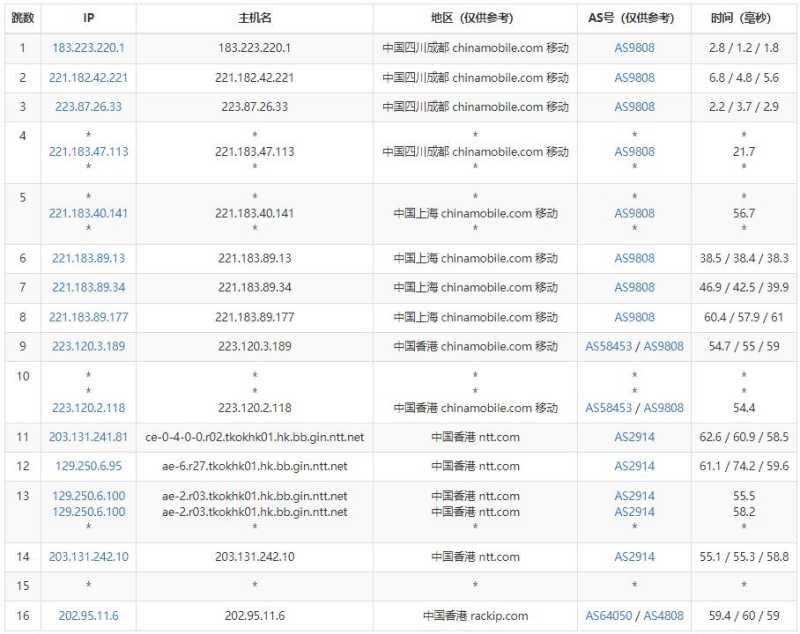Open IP link 203.131.242.10

point(88,556)
